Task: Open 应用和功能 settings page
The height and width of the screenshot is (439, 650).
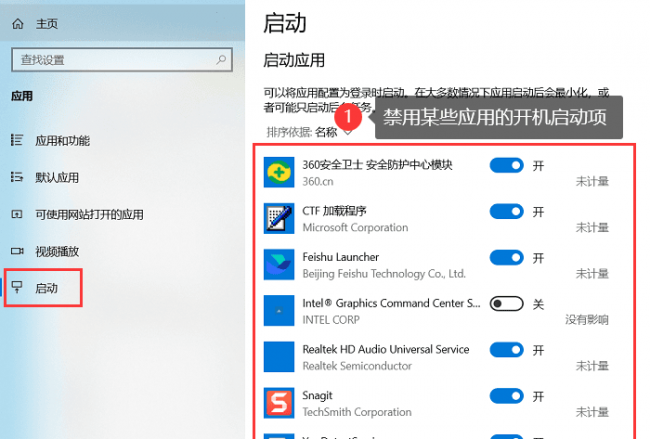Action: (x=62, y=141)
